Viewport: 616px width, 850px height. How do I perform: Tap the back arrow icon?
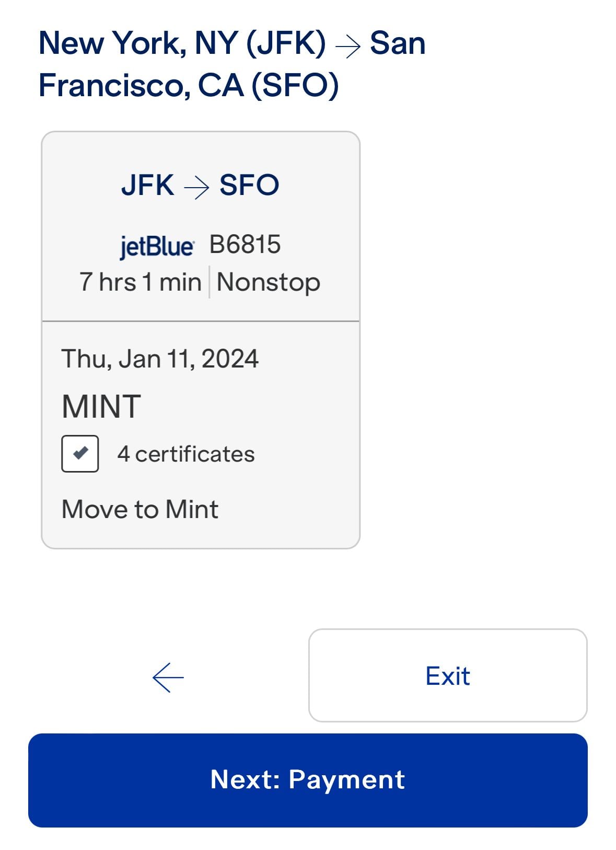tap(168, 677)
